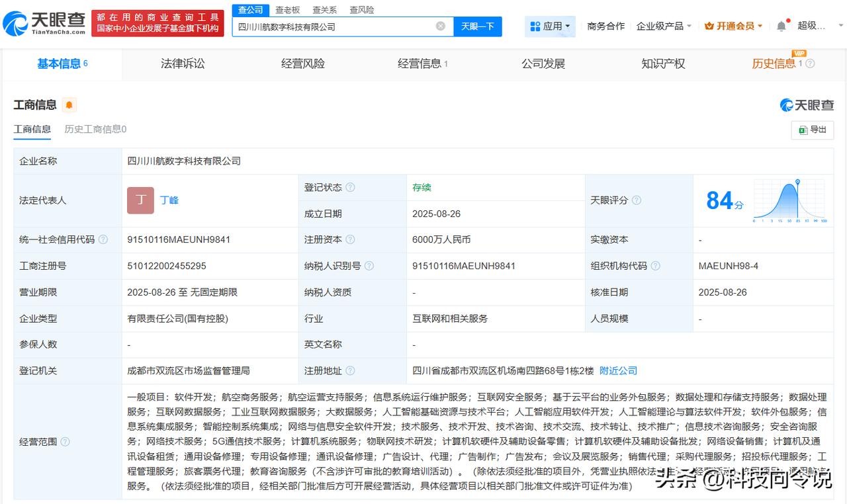Click help icon next to 注册资本
Screen dimensions: 847x504
350,239
